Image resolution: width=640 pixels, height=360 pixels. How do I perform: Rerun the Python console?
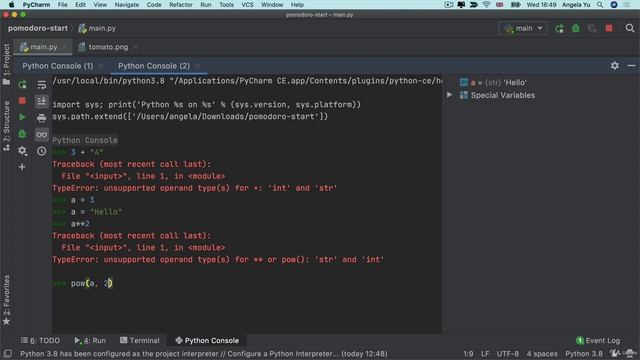[22, 84]
